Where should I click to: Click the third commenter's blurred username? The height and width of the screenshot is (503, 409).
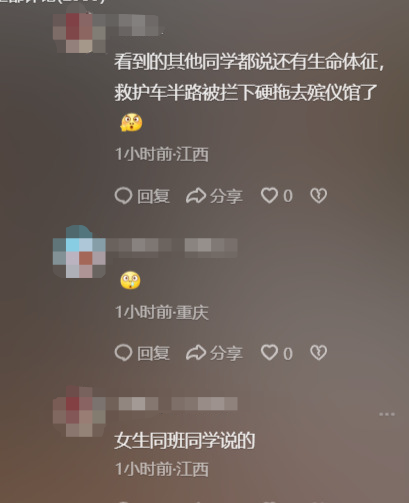(172, 404)
